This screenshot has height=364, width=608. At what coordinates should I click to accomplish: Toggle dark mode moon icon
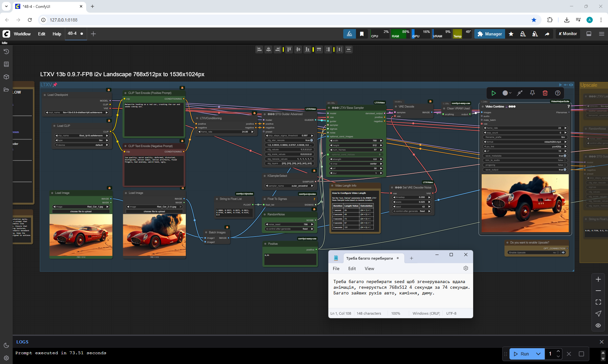click(x=6, y=345)
